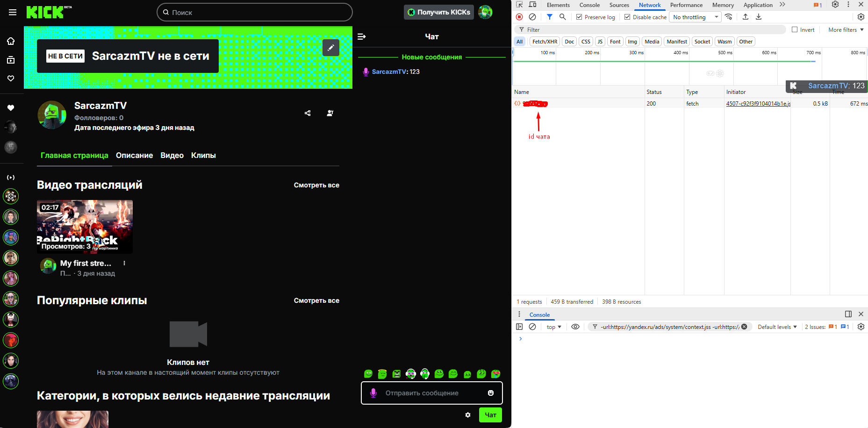Edit the channel banner with pencil icon
The height and width of the screenshot is (428, 868).
(330, 48)
